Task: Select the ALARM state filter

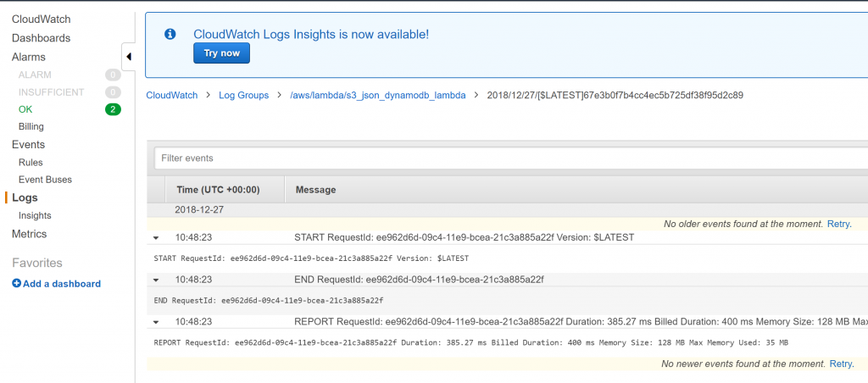Action: point(35,75)
